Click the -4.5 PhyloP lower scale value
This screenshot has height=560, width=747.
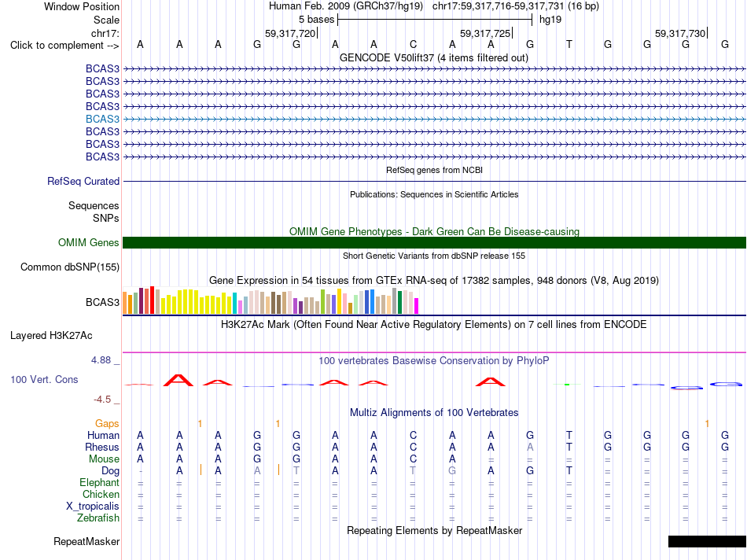coord(102,400)
